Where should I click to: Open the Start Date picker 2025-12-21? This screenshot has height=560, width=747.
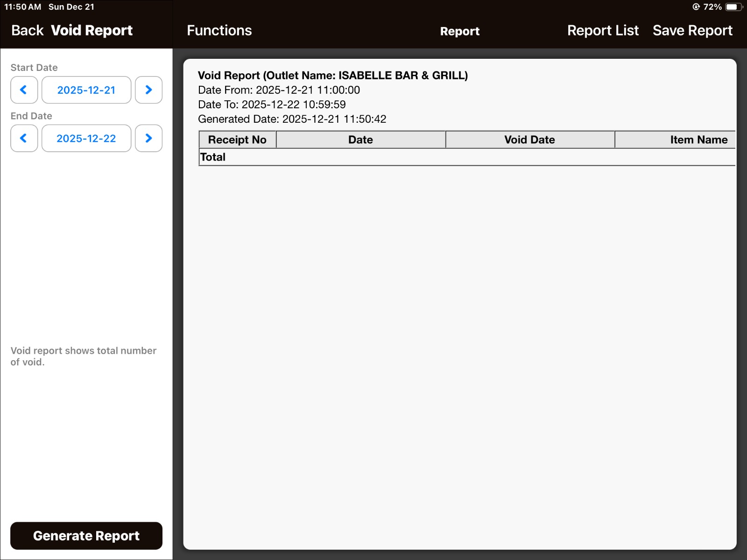click(x=86, y=90)
